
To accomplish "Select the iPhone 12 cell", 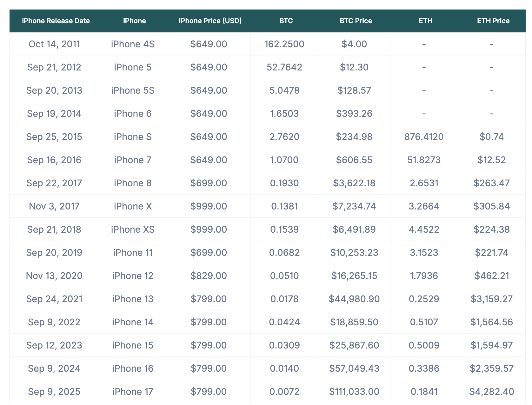I will (x=133, y=276).
